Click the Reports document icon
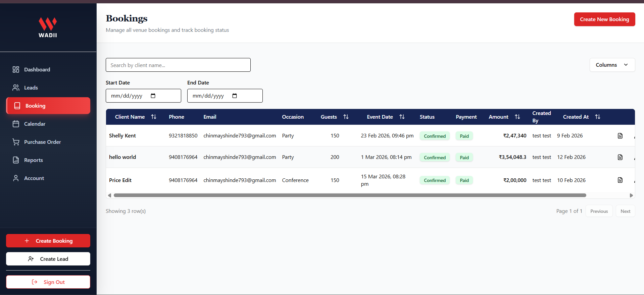 click(16, 160)
